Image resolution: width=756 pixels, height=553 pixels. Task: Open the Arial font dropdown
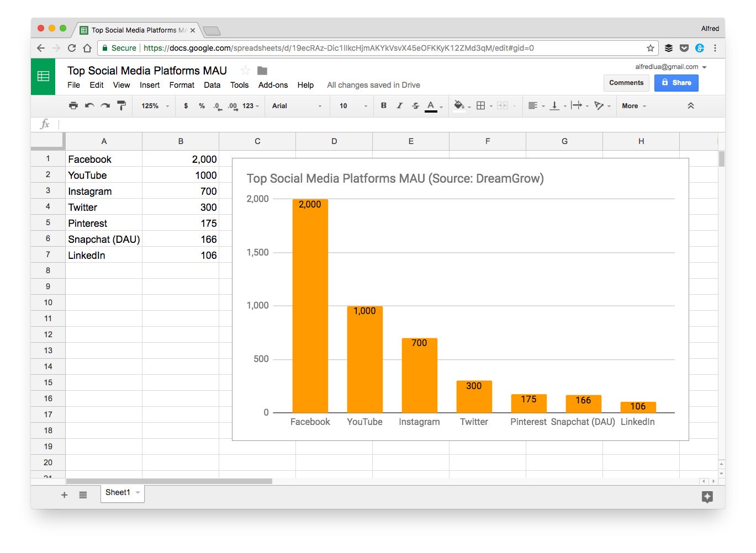coord(297,106)
